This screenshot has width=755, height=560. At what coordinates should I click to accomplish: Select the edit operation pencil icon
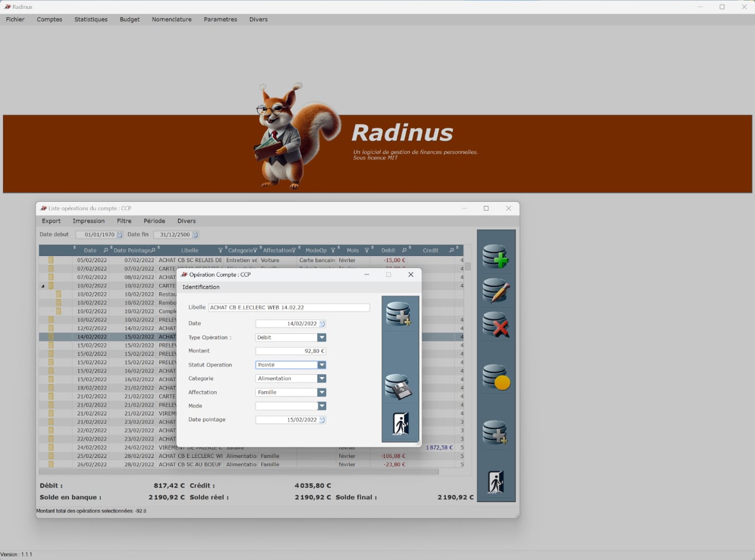496,290
